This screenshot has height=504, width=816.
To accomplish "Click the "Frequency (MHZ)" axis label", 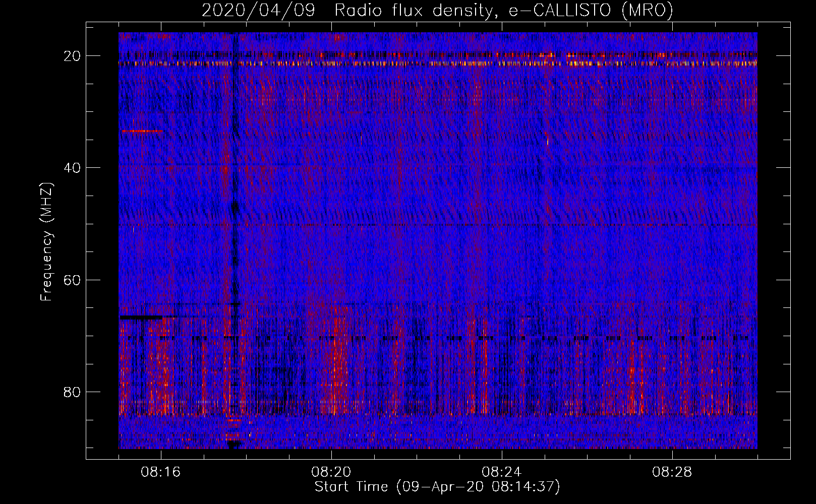I will (x=46, y=242).
